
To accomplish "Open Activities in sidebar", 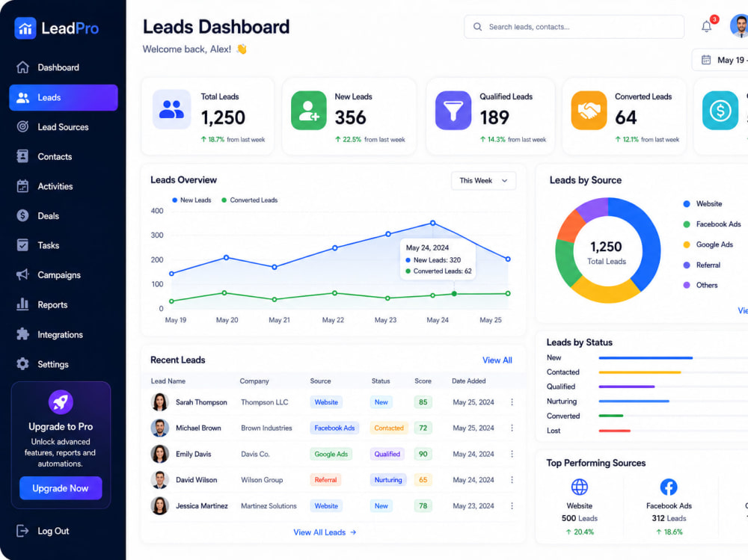I will pyautogui.click(x=64, y=186).
